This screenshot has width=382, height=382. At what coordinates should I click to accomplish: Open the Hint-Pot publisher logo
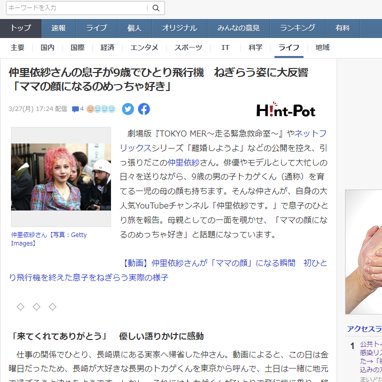point(286,110)
